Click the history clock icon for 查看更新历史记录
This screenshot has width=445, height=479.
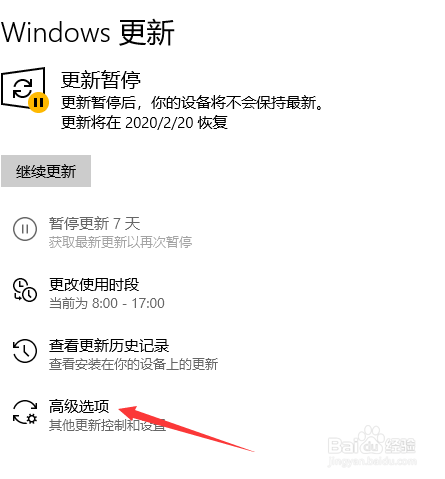pyautogui.click(x=25, y=351)
